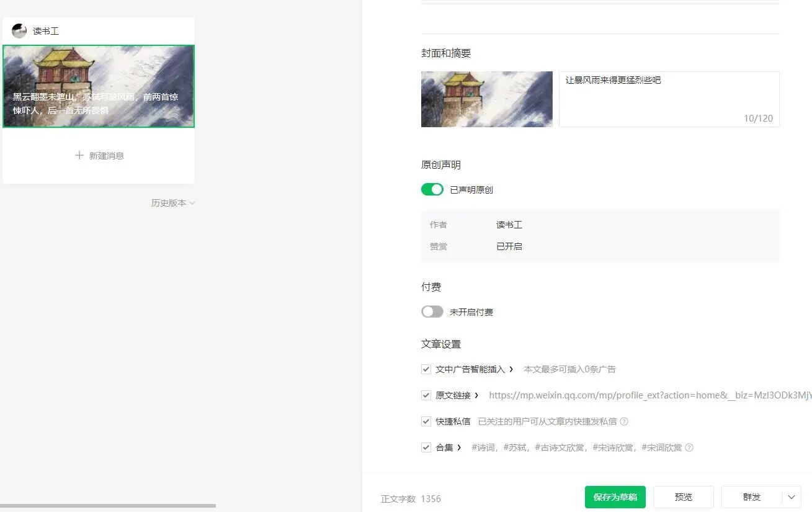
Task: Expand 原文链接 settings chevron
Action: click(476, 395)
